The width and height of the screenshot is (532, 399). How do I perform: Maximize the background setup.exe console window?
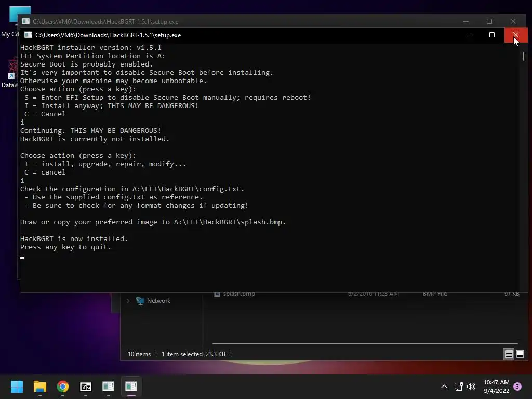489,21
